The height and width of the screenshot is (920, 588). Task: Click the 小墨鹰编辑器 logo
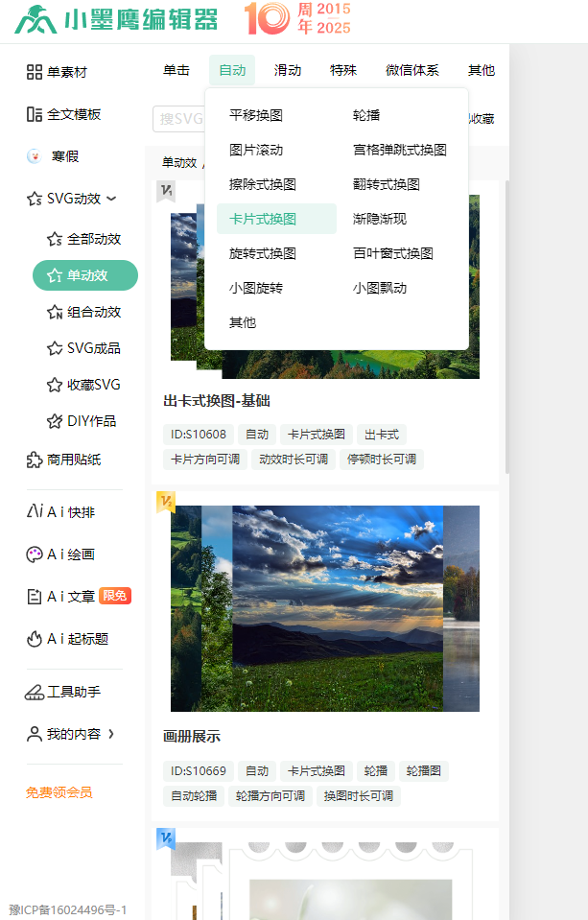pos(116,19)
